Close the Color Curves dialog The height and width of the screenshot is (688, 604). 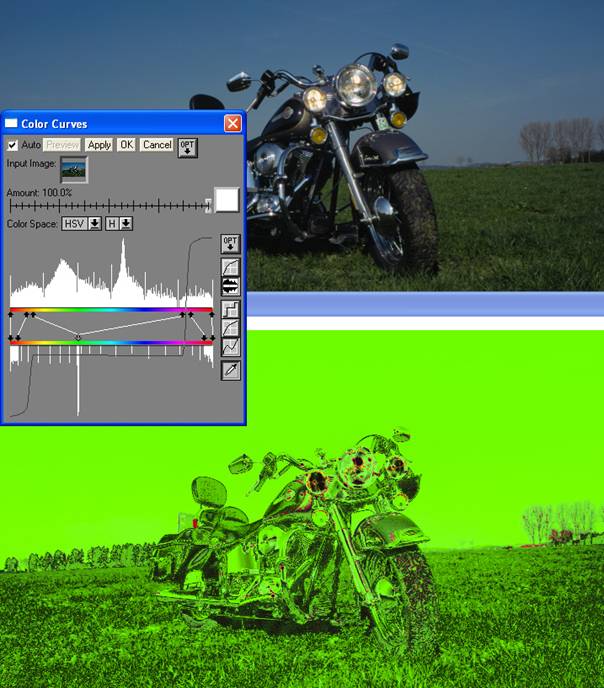[x=232, y=124]
